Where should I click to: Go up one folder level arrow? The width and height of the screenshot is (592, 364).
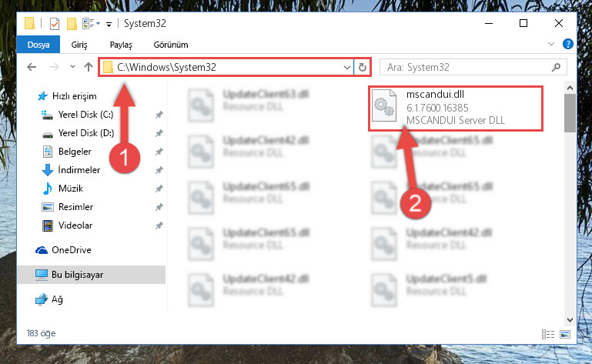89,67
